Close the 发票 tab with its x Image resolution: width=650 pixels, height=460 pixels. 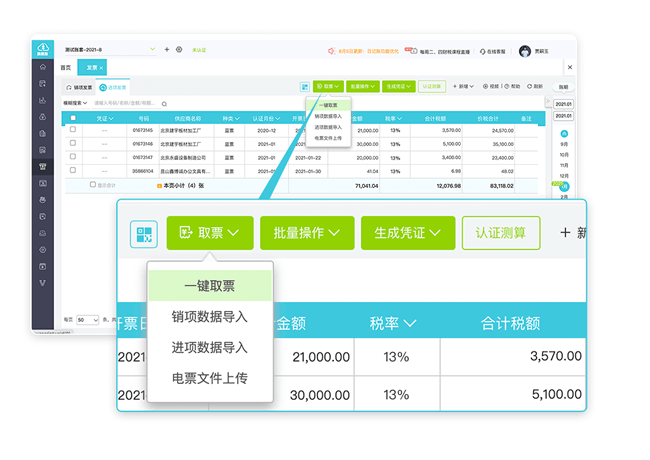[x=101, y=68]
